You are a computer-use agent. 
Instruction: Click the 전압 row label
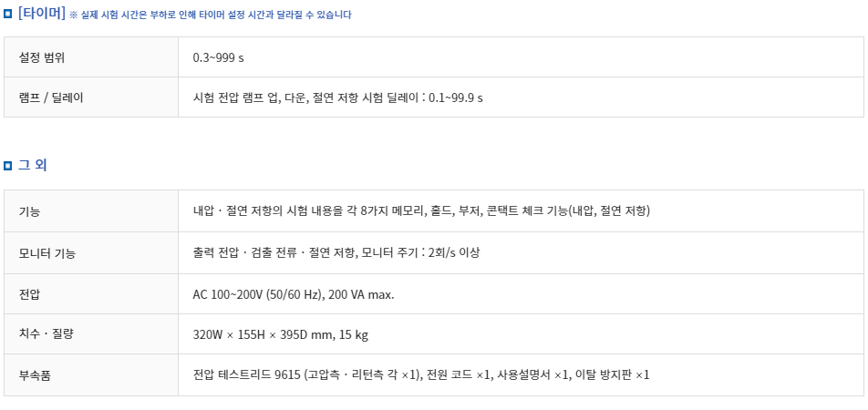(30, 294)
